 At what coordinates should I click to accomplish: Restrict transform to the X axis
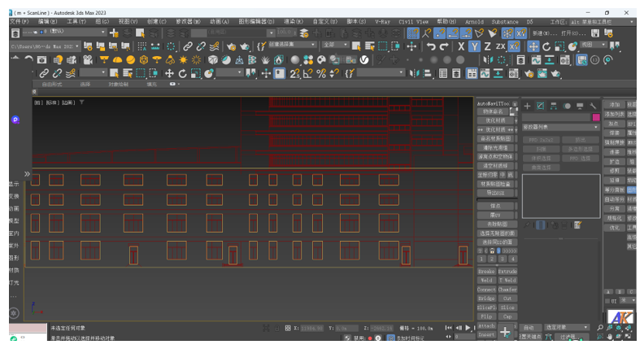click(x=461, y=46)
